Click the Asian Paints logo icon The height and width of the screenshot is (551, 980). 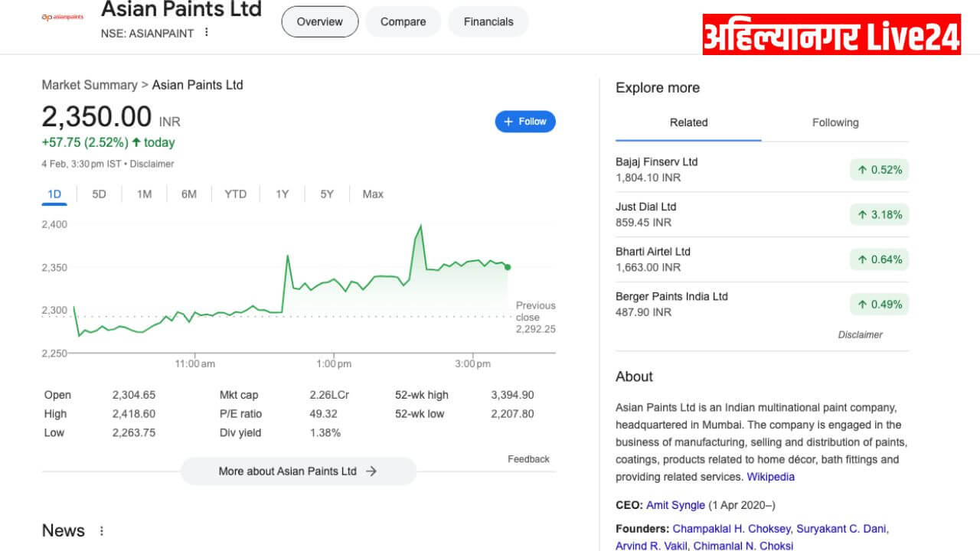63,17
